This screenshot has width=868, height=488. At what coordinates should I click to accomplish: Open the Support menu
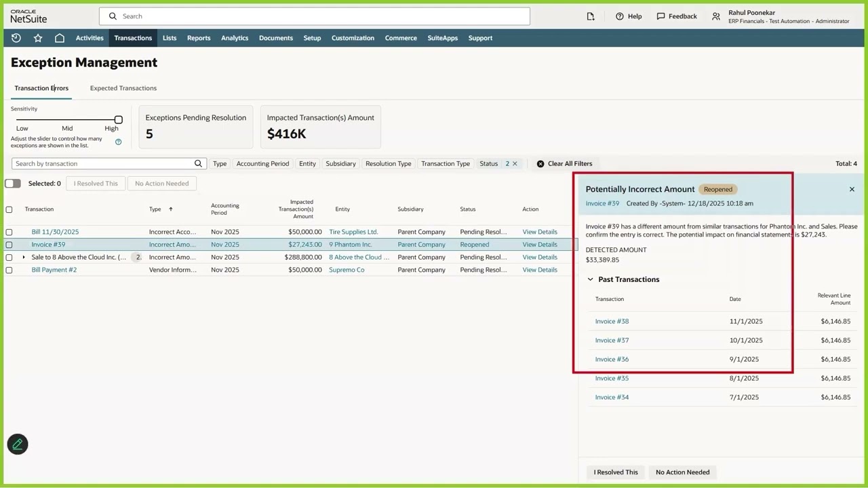pyautogui.click(x=480, y=38)
